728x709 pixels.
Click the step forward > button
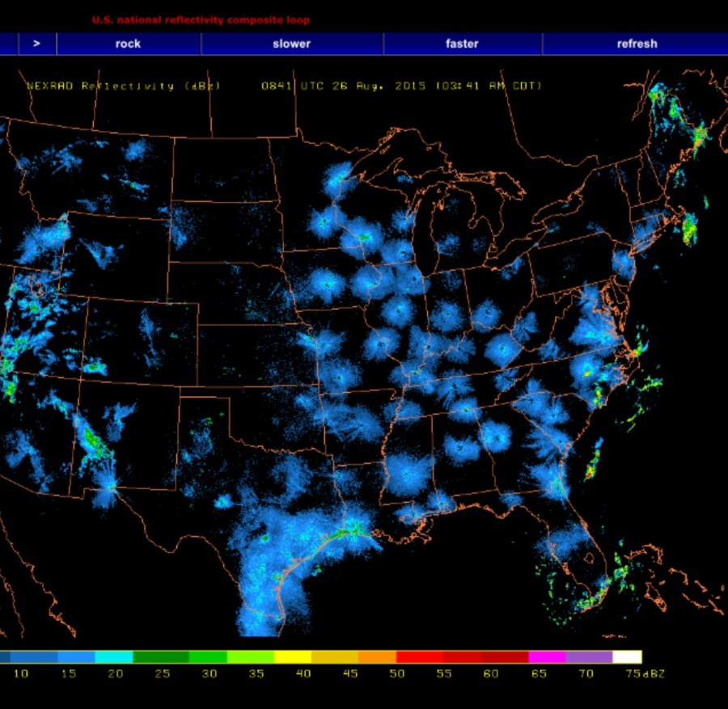(36, 44)
